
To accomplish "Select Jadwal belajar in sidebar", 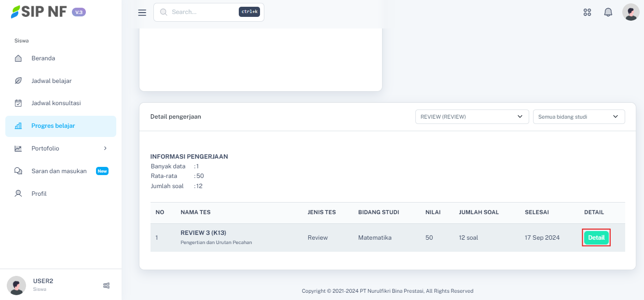I will point(52,81).
